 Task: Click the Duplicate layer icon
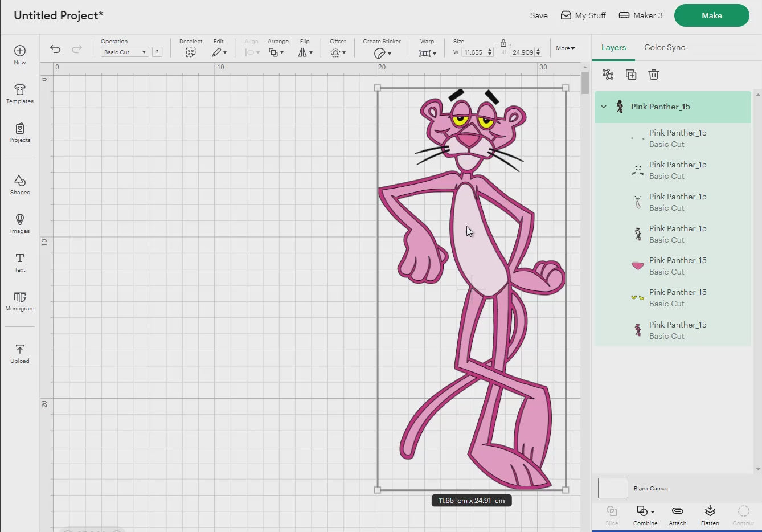pyautogui.click(x=631, y=75)
